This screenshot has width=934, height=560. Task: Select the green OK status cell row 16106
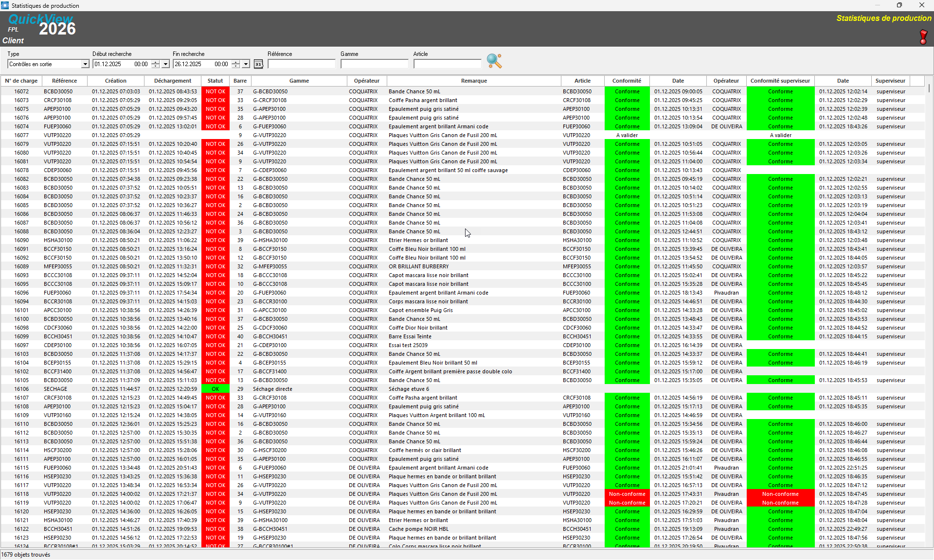pyautogui.click(x=215, y=389)
